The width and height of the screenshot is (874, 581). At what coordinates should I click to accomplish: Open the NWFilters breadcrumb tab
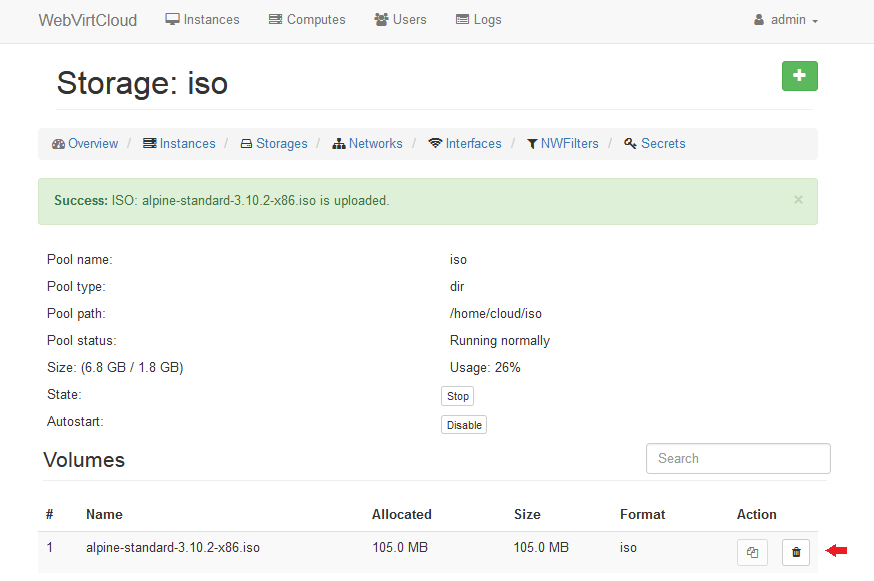click(x=562, y=144)
